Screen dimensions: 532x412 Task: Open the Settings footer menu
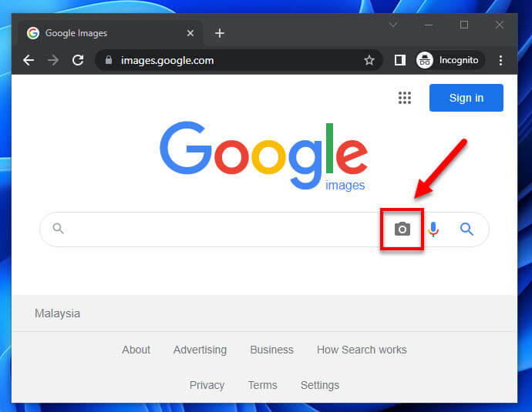(x=320, y=385)
